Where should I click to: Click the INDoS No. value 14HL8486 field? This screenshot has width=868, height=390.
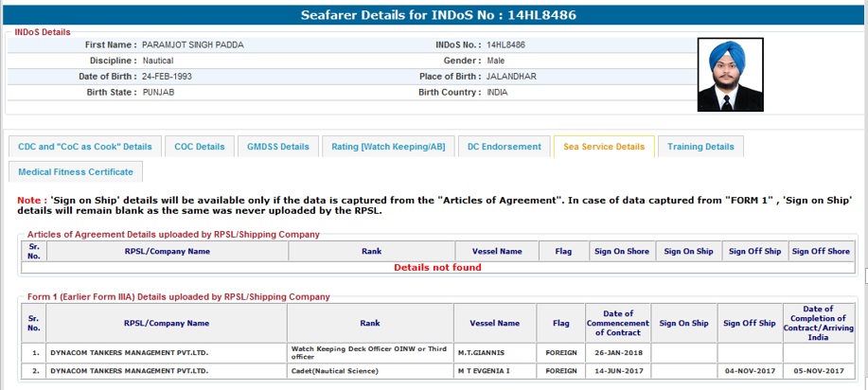tap(507, 44)
